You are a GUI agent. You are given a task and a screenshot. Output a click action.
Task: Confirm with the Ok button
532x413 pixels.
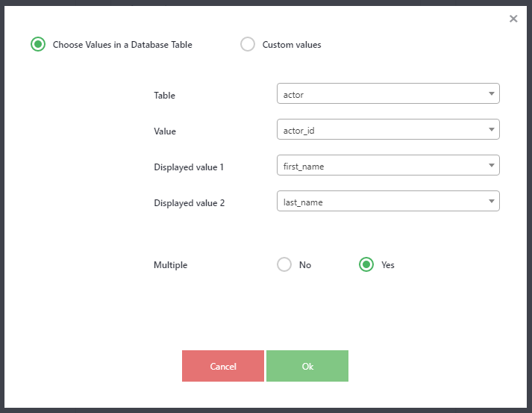tap(307, 366)
